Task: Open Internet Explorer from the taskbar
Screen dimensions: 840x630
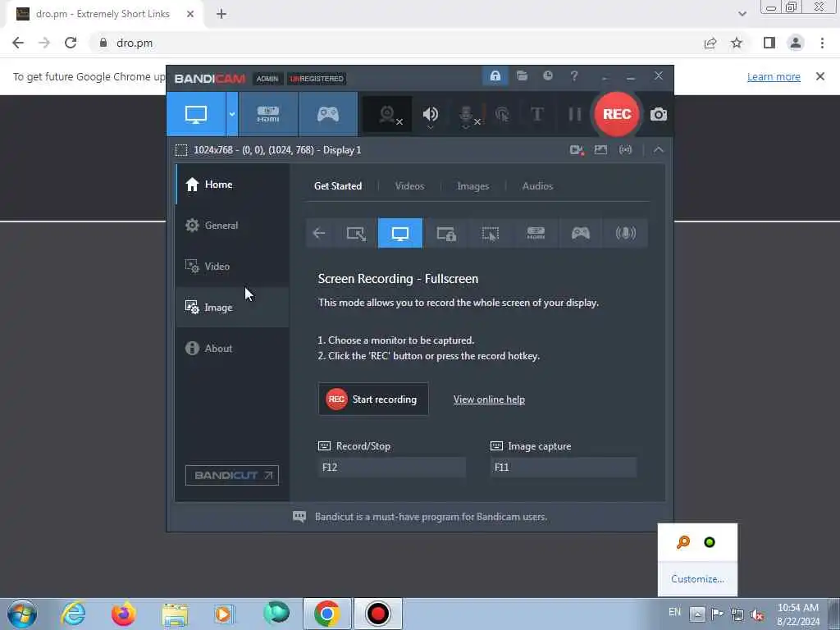Action: click(x=73, y=614)
